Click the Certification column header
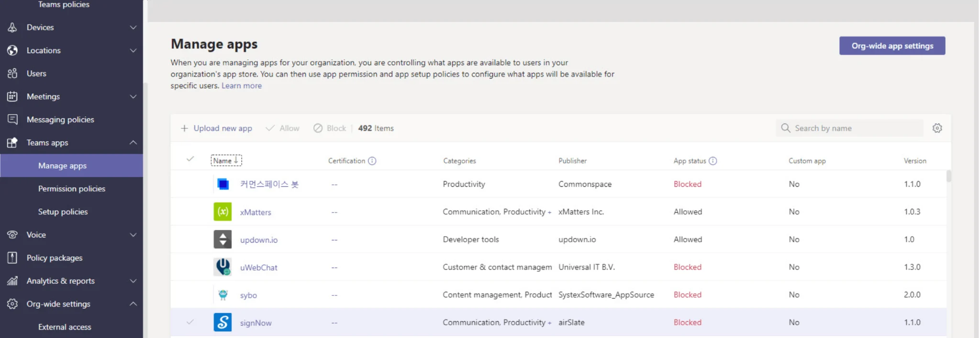The image size is (980, 338). 346,161
